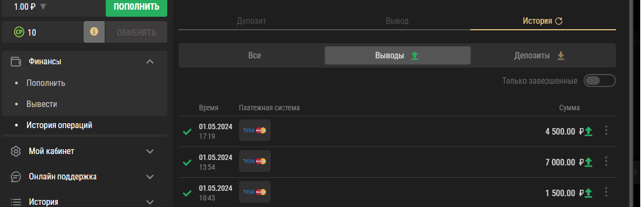Click the wallet icon beside Финансы

[x=16, y=62]
